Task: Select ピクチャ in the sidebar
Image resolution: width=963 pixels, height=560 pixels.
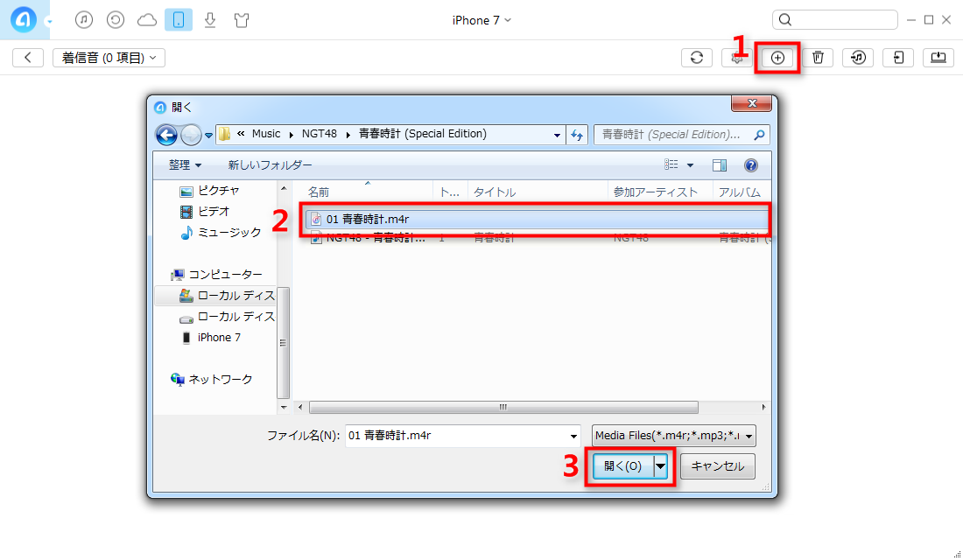Action: 210,191
